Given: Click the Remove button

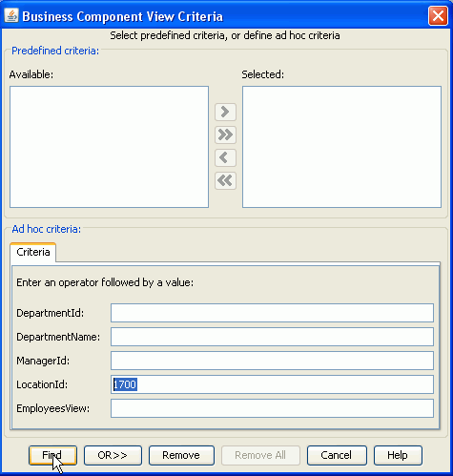Looking at the screenshot, I should click(x=181, y=455).
